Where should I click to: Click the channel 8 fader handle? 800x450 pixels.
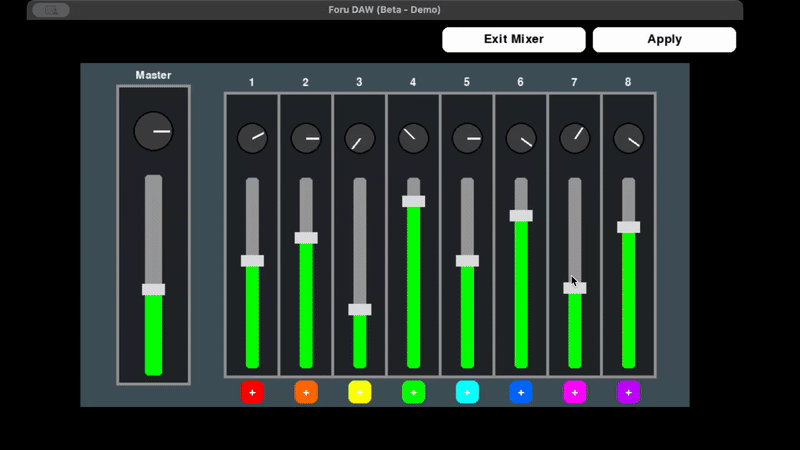[629, 227]
